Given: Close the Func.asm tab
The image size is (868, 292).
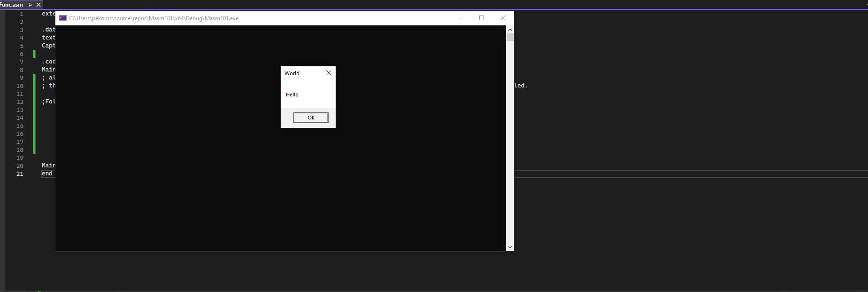Looking at the screenshot, I should point(38,5).
